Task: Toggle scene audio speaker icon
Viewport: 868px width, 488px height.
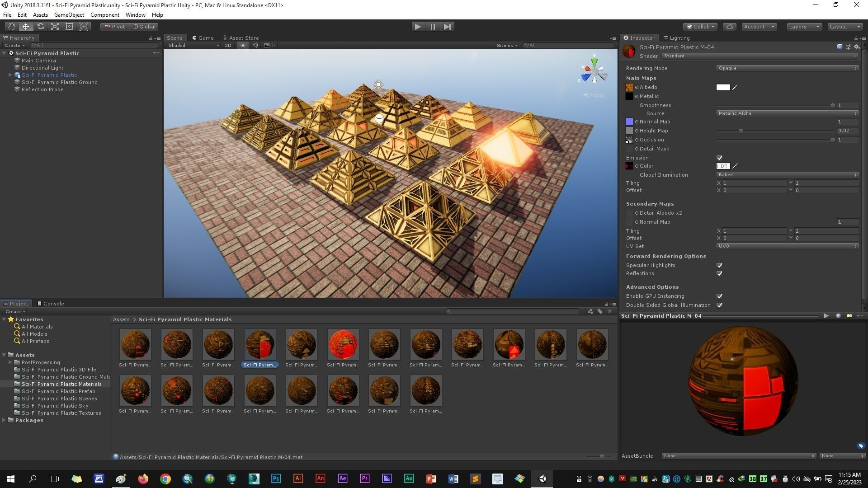Action: (x=255, y=45)
